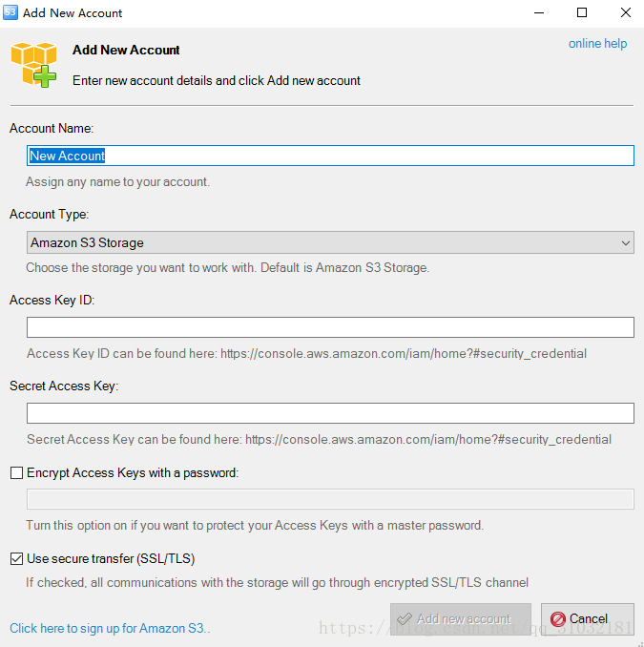Click 'Choose the storage you want' hint text

point(228,268)
